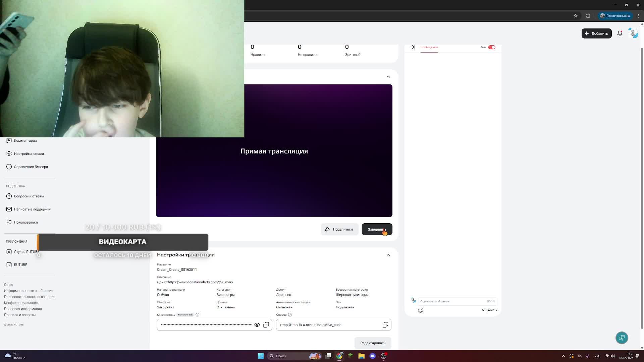Click help icon next to stream key
644x362 pixels.
198,315
